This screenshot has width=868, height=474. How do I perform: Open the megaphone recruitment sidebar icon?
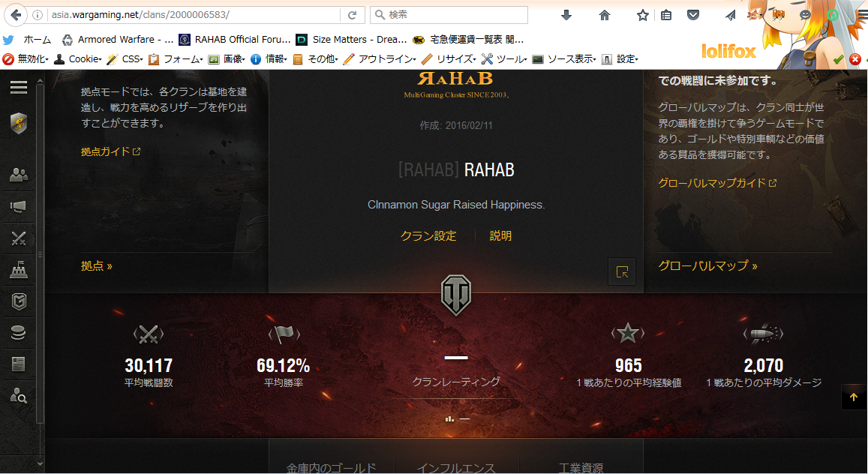point(19,207)
